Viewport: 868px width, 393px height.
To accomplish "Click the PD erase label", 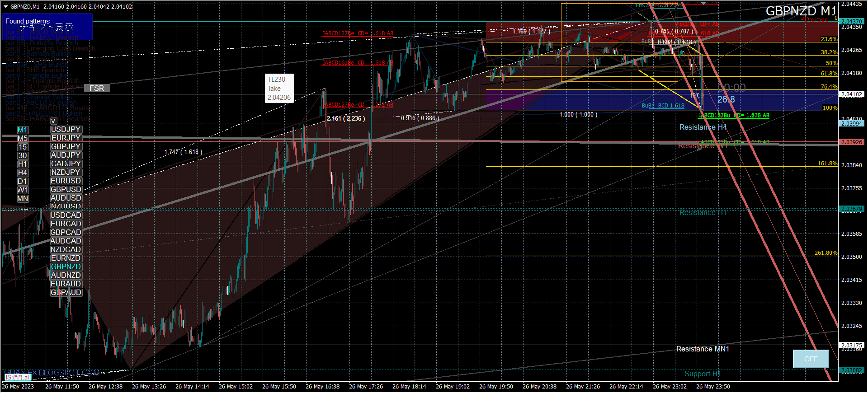I will point(814,20).
